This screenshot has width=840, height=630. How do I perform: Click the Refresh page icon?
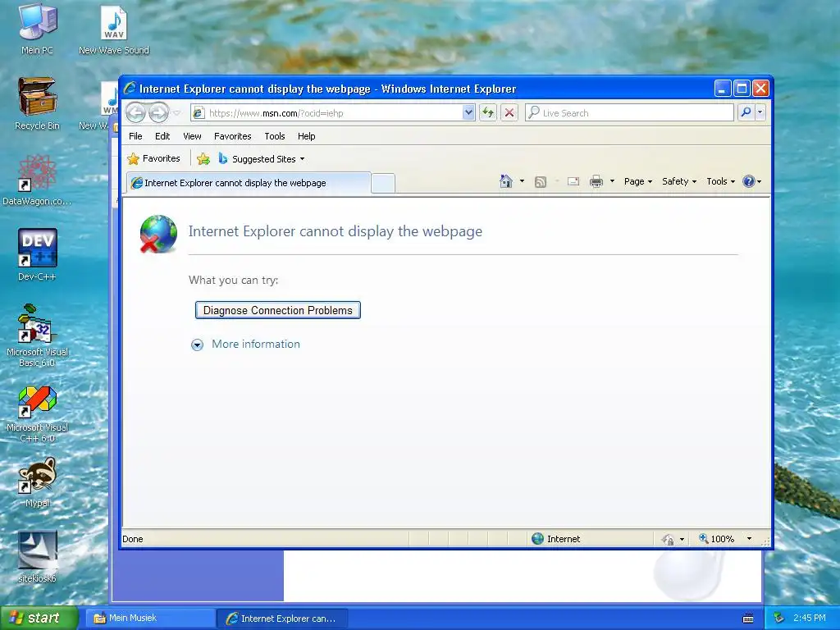487,112
